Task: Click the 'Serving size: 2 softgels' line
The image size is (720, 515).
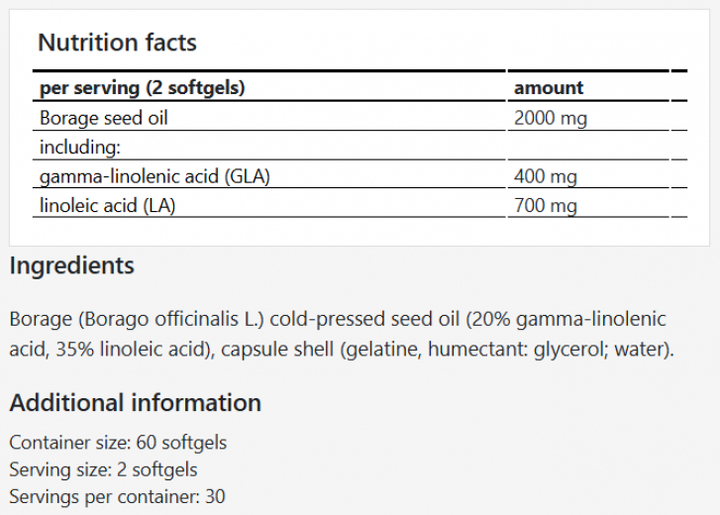Action: coord(103,469)
